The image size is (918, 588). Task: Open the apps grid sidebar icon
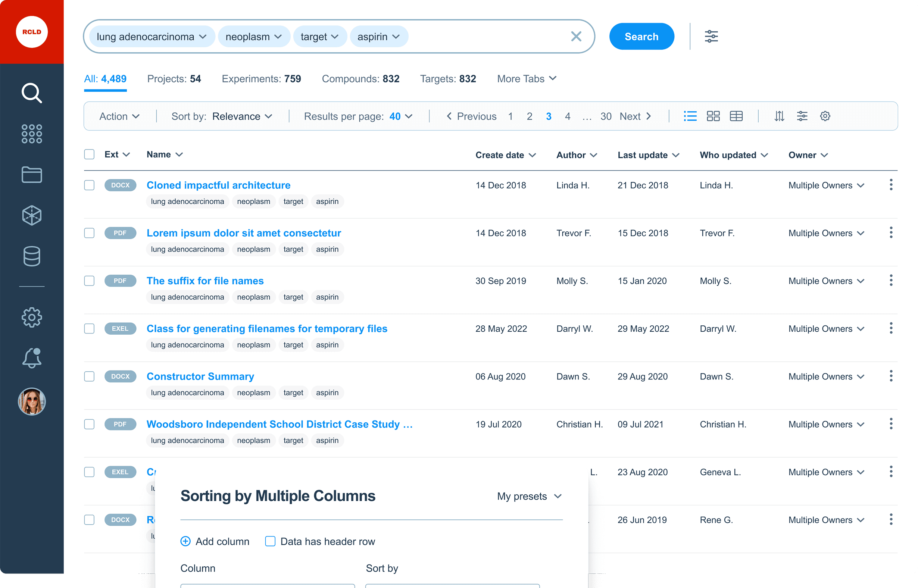(x=32, y=134)
